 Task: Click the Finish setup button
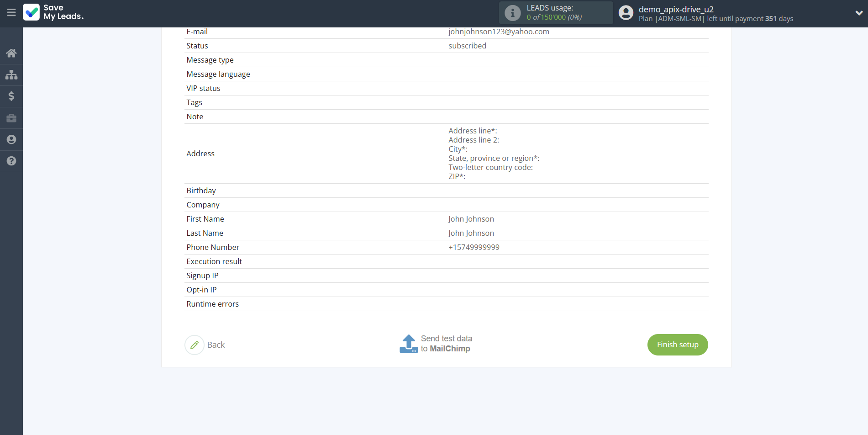point(677,345)
